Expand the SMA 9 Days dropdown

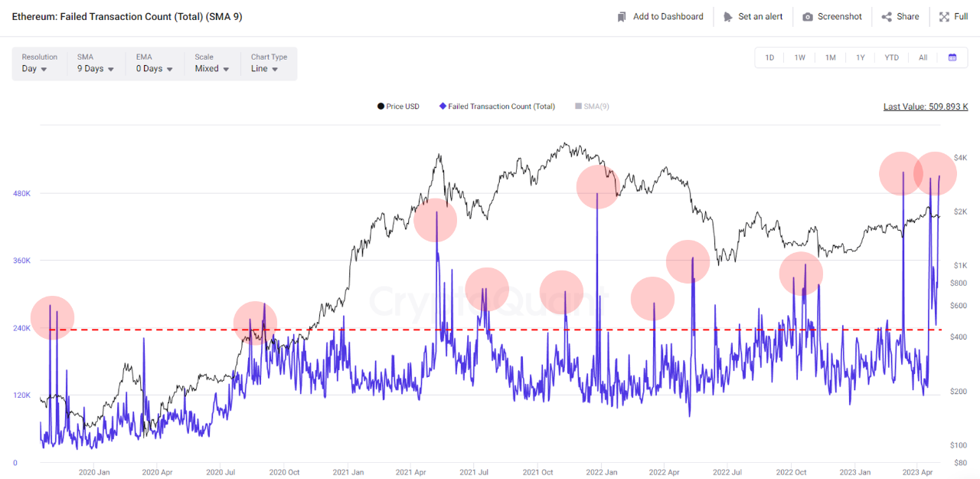96,69
